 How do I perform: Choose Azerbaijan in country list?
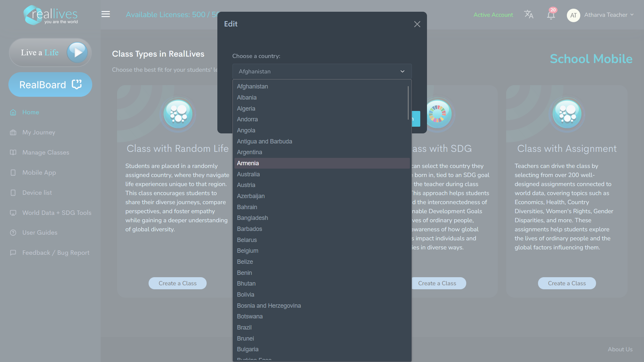click(x=322, y=196)
